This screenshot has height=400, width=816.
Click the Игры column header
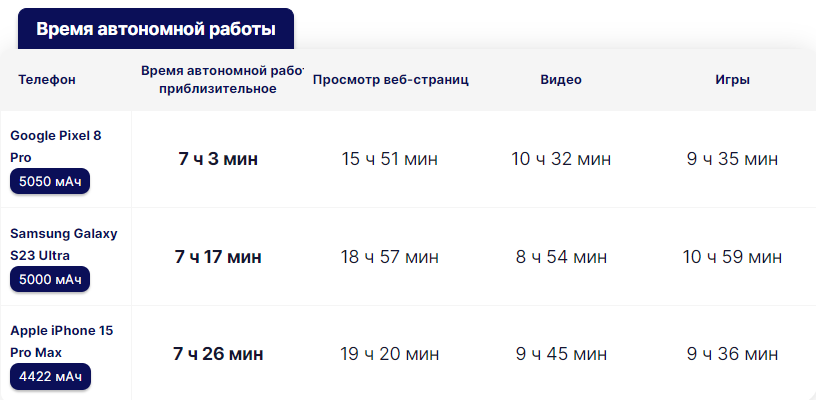tap(732, 80)
